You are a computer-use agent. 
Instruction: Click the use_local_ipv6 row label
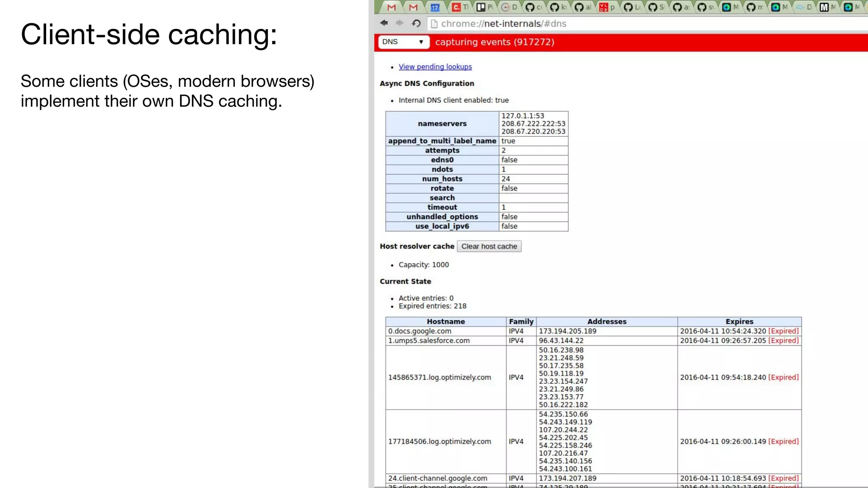point(442,226)
